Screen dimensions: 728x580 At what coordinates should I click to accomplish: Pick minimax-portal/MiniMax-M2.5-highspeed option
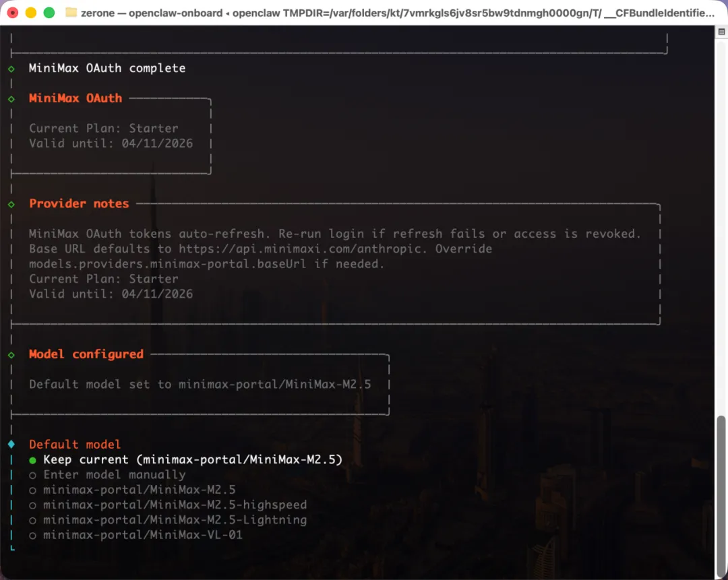(x=168, y=505)
